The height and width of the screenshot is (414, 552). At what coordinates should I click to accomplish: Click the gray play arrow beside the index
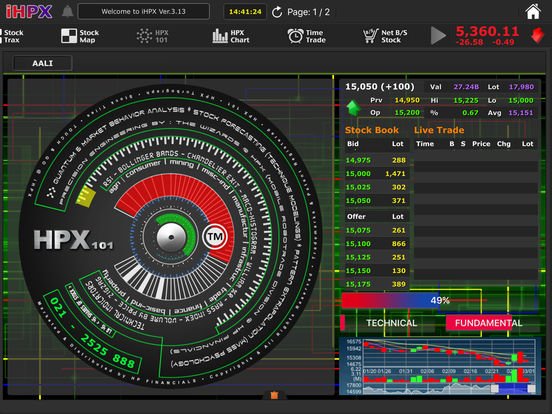tap(438, 36)
